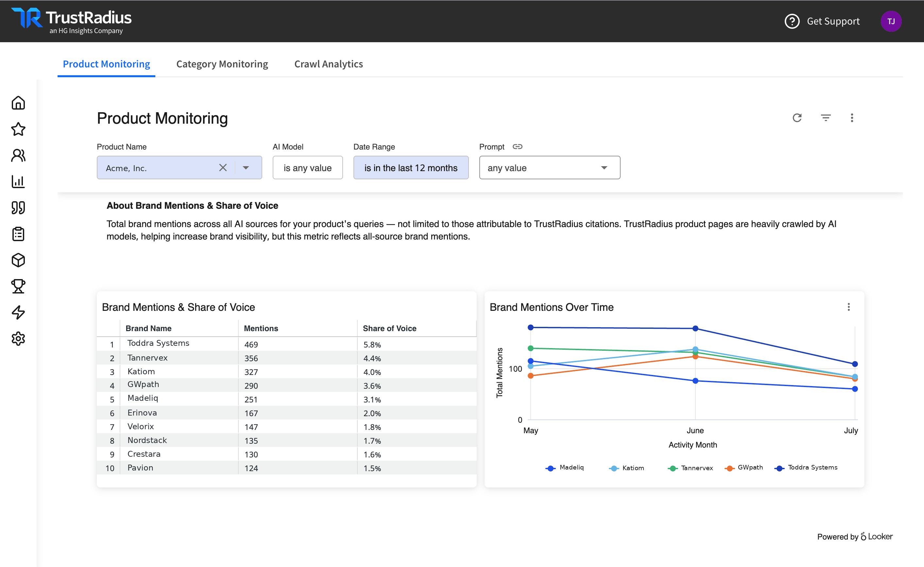The width and height of the screenshot is (924, 567).
Task: Toggle Katiom series in chart legend
Action: pos(626,468)
